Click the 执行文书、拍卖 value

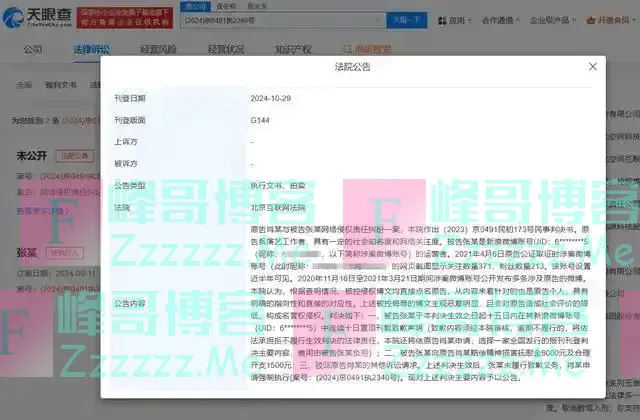coord(278,186)
